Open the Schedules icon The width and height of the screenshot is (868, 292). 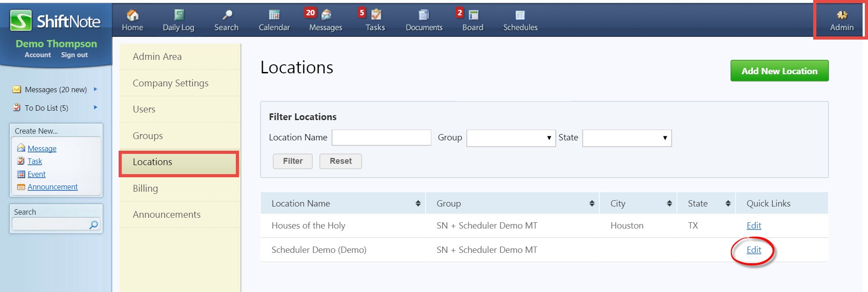pos(520,15)
